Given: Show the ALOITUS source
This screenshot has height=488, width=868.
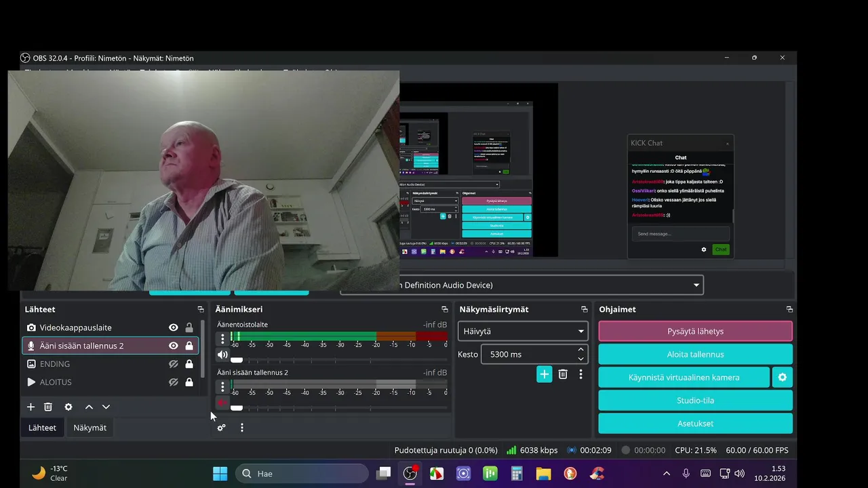Looking at the screenshot, I should tap(174, 382).
